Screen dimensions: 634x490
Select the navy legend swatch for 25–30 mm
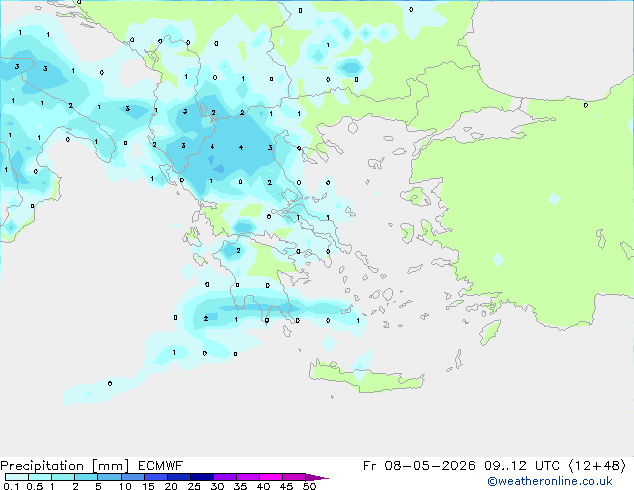coord(201,477)
